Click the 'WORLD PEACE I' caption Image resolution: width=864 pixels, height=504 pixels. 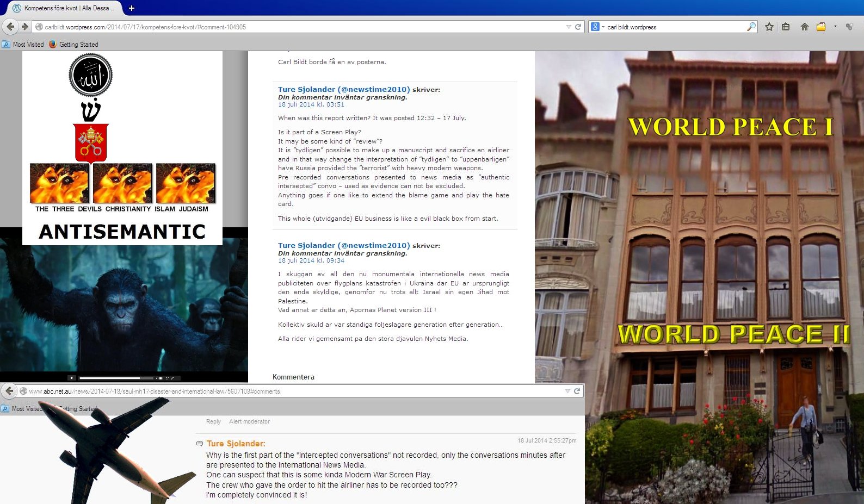pos(731,127)
